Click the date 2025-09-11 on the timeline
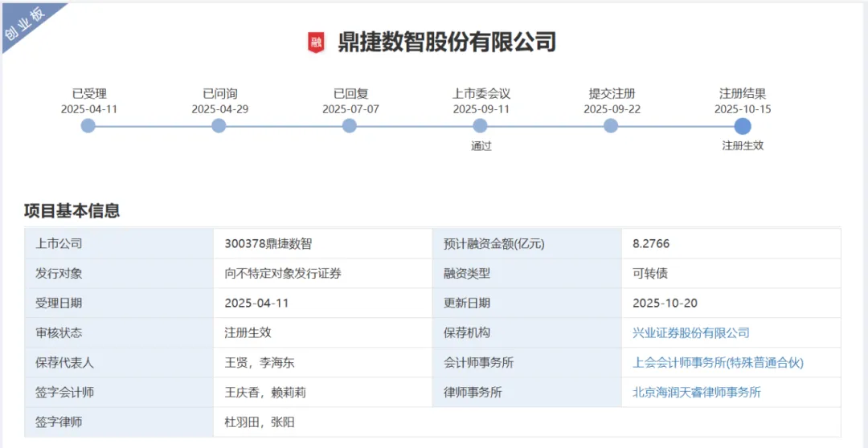The width and height of the screenshot is (868, 448). click(481, 109)
